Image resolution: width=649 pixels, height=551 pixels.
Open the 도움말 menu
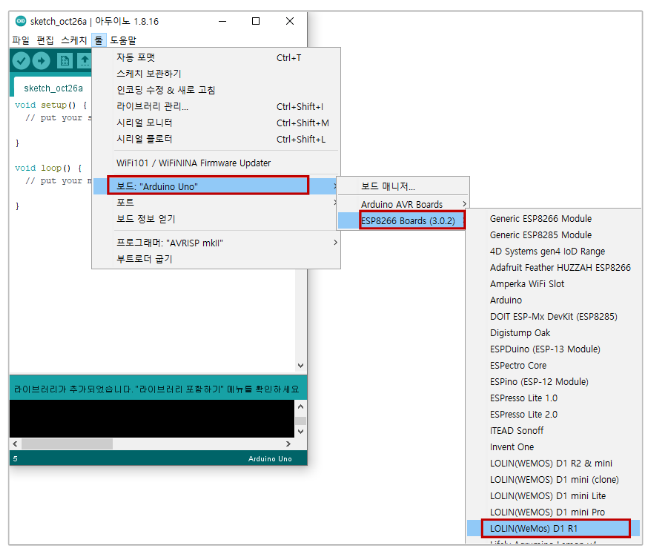(x=123, y=40)
